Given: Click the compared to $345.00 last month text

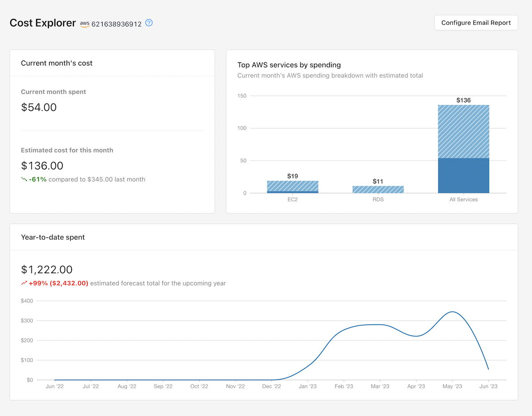Looking at the screenshot, I should [x=97, y=179].
